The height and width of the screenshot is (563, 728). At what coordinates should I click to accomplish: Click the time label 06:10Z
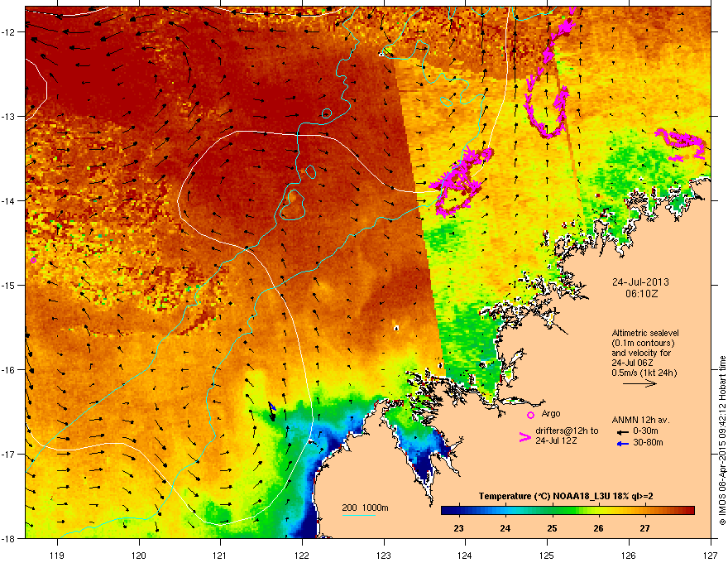[641, 294]
